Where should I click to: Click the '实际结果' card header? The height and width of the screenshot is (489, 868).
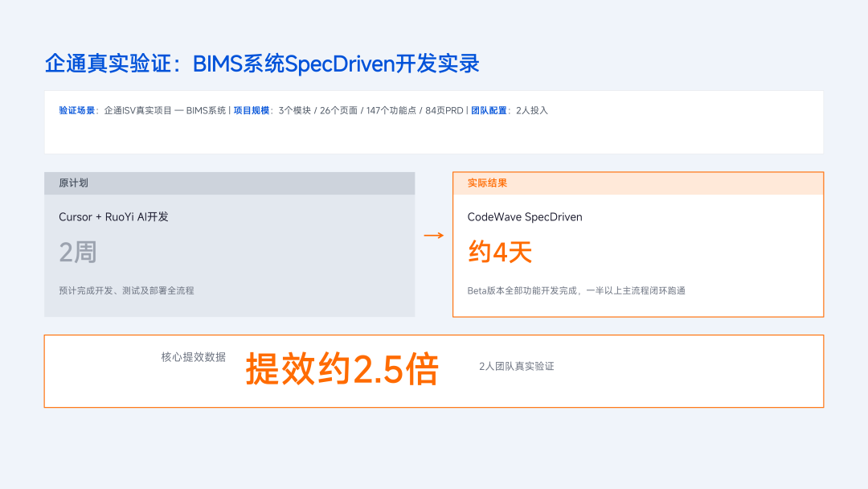(637, 183)
